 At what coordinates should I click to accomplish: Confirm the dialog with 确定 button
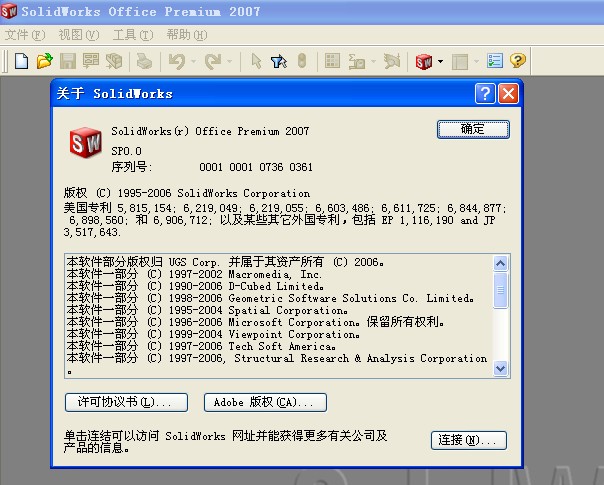tap(473, 129)
